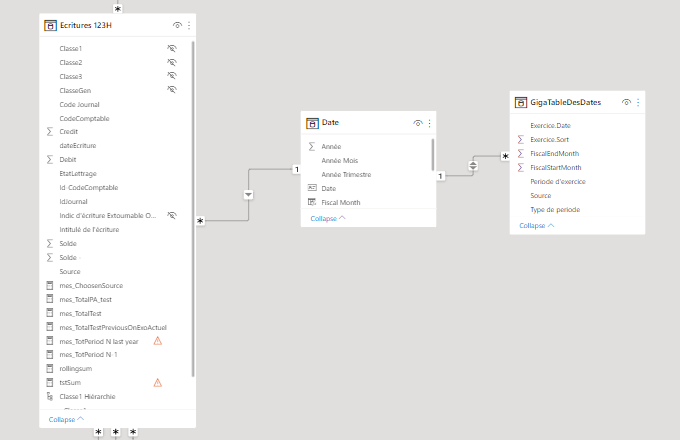Screen dimensions: 680x440
Task: Unhide Indic d'écriture Extournable field
Action: coord(172,215)
